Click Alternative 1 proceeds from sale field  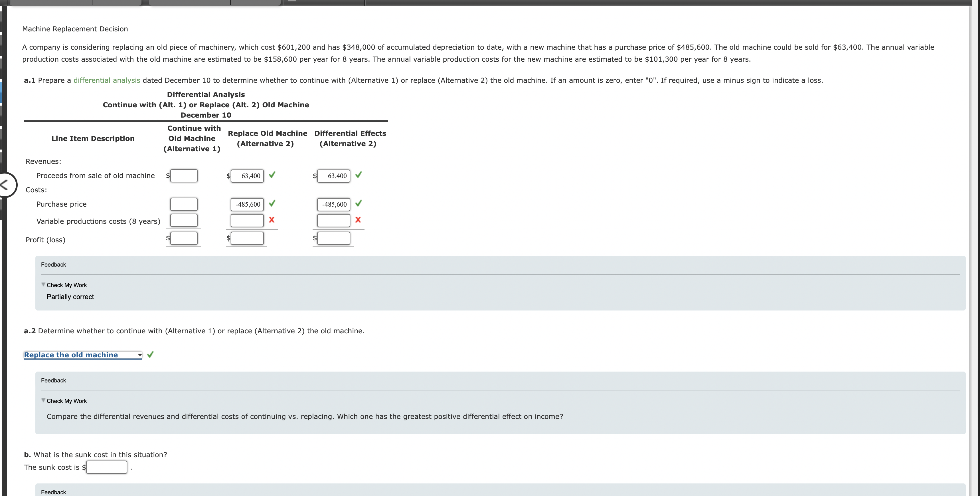pos(184,176)
